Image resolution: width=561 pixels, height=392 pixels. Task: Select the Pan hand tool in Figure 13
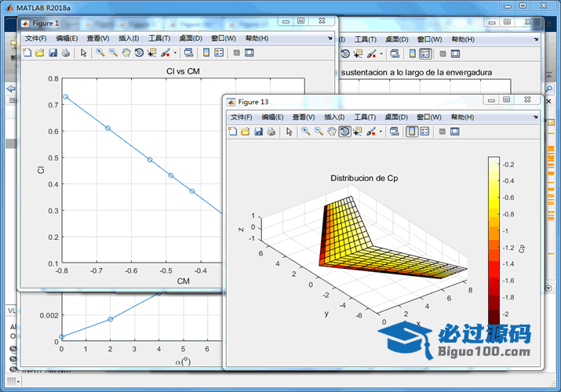tap(332, 132)
